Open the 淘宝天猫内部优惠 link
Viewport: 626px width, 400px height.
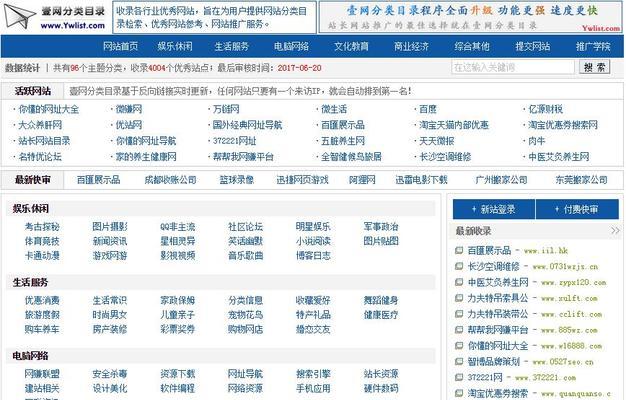tap(454, 125)
